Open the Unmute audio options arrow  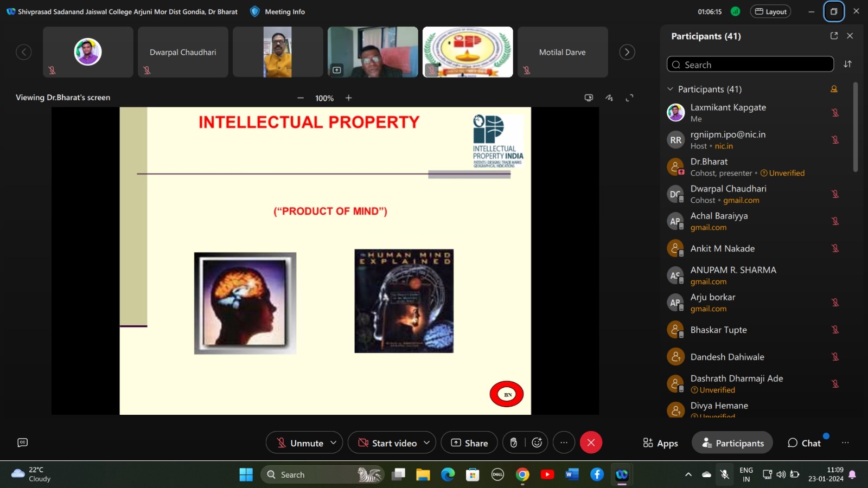(x=334, y=443)
